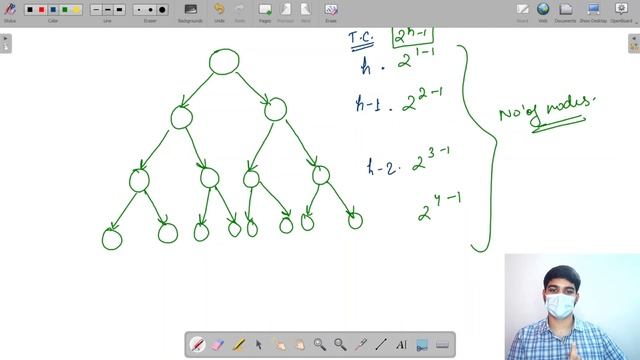Toggle the Stylus palette button
Viewport: 640px width, 360px height.
click(10, 11)
